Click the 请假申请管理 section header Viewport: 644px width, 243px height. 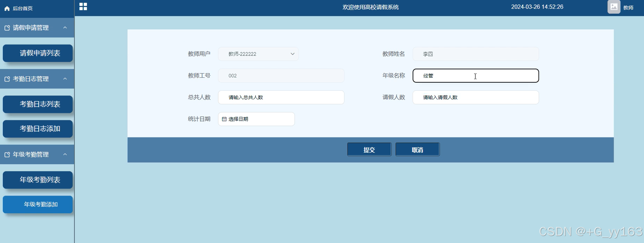coord(37,28)
